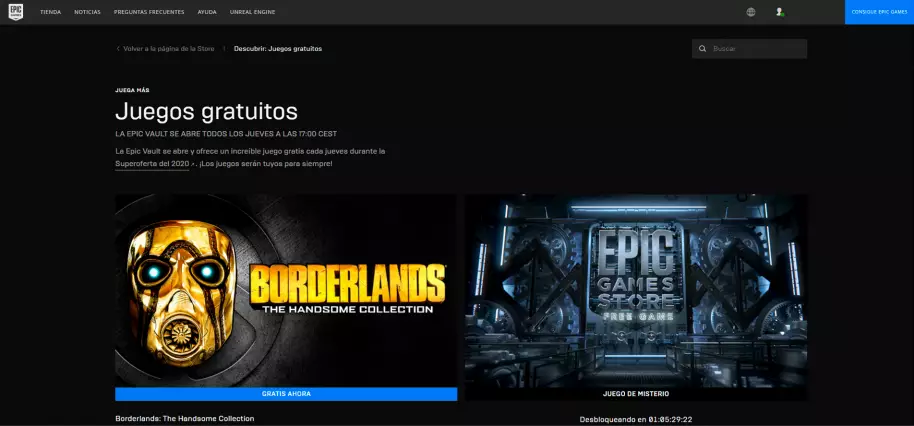Viewport: 914px width, 426px height.
Task: Click the Desbloqueando en countdown text
Action: (636, 420)
